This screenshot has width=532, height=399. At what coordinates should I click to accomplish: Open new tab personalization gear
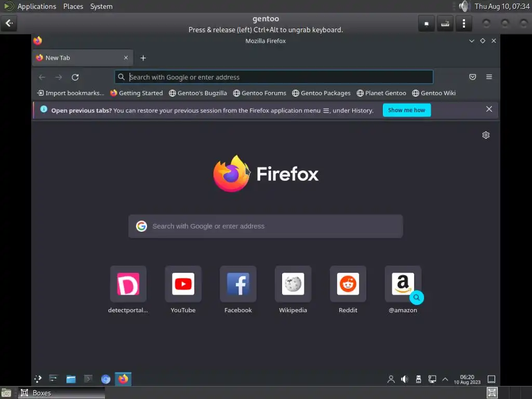(486, 135)
